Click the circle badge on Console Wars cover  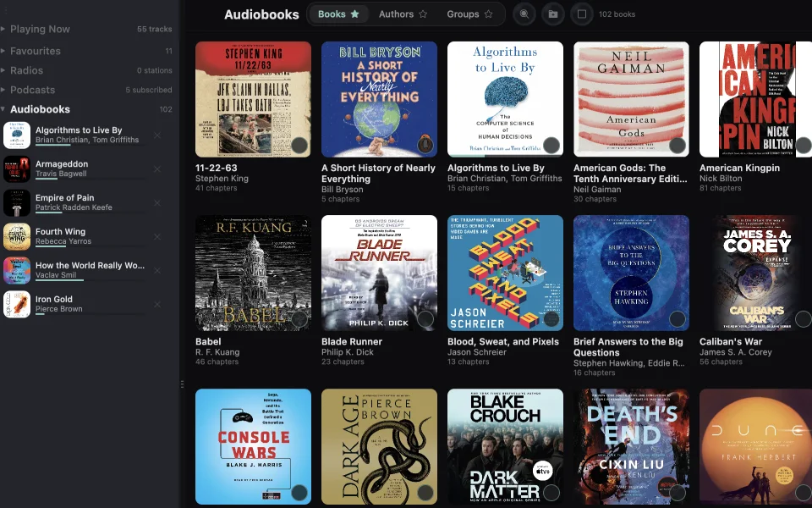point(299,493)
